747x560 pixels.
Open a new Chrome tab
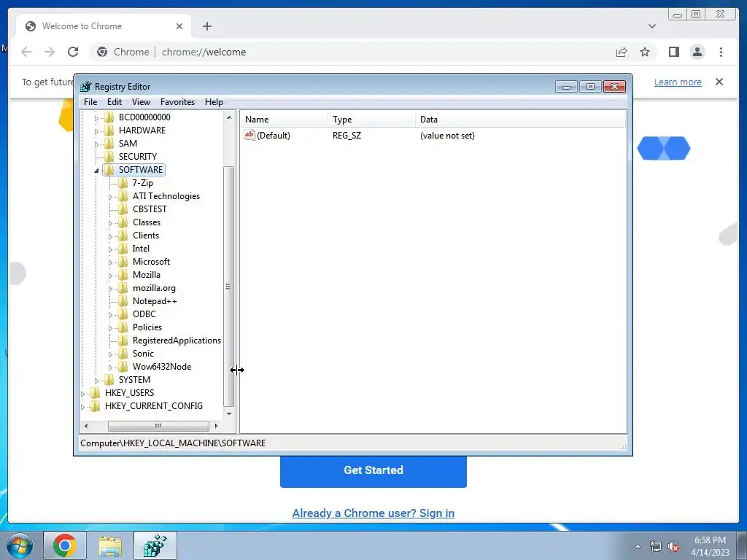pyautogui.click(x=206, y=26)
